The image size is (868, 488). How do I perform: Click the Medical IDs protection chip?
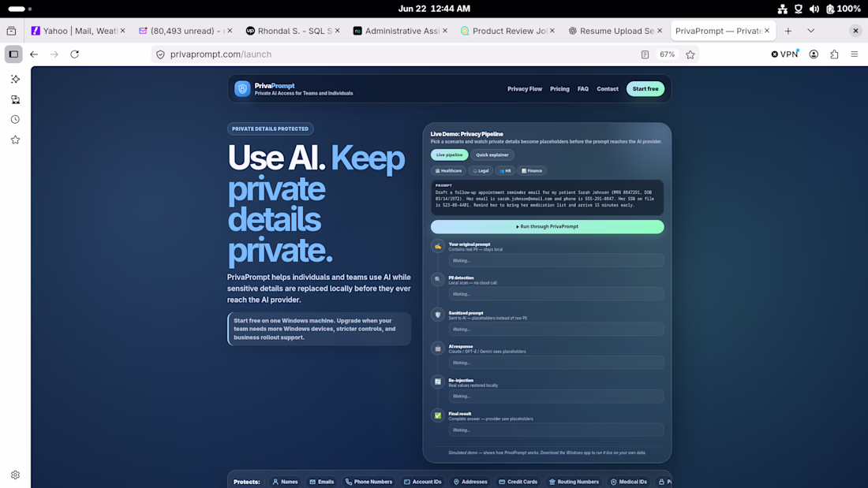(x=628, y=482)
